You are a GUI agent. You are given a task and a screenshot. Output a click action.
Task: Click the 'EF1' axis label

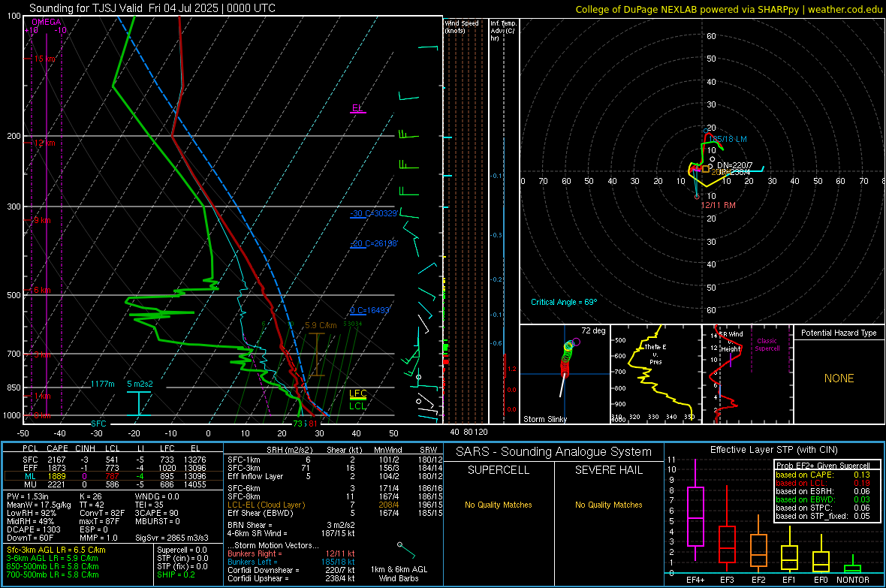coord(789,580)
